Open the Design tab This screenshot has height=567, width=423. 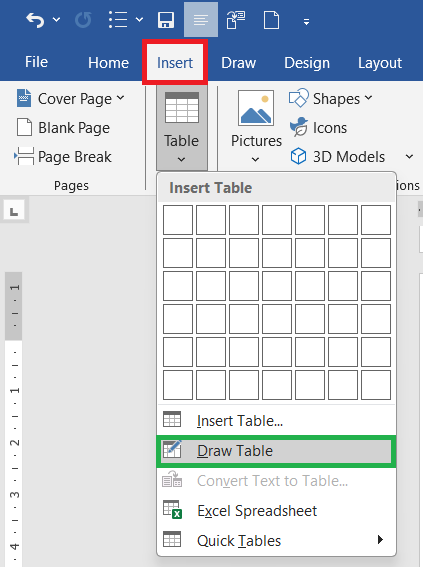tap(307, 63)
